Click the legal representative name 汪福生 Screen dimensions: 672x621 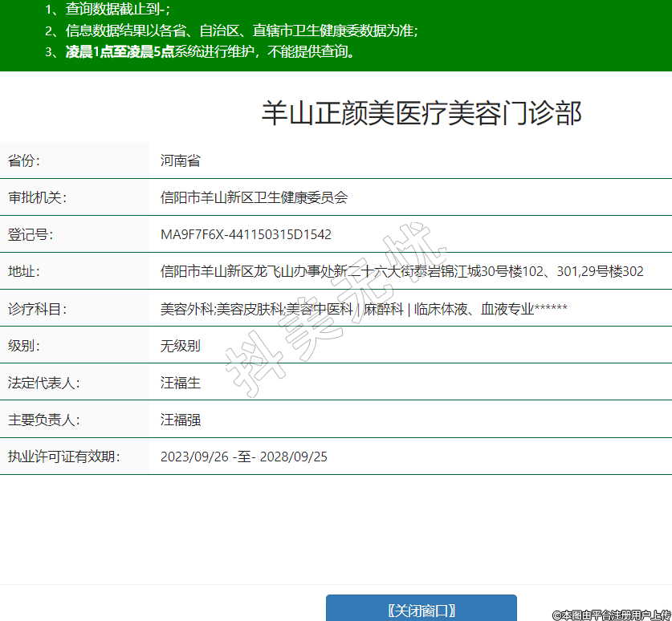coord(180,383)
